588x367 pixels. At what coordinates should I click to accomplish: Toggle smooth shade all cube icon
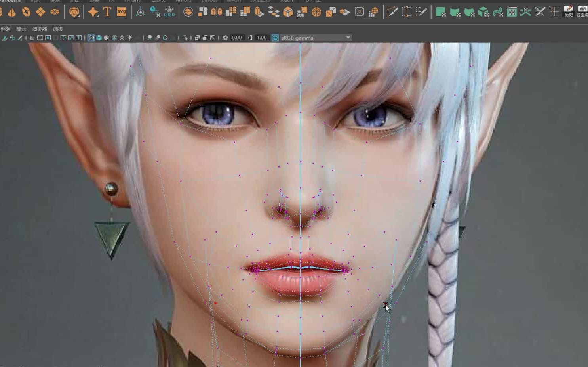(x=99, y=38)
